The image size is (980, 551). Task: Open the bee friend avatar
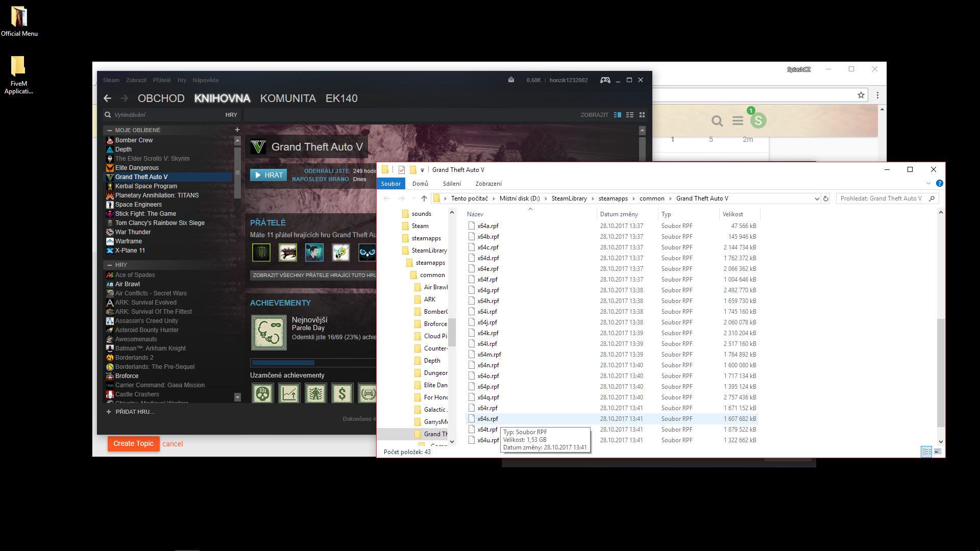340,253
